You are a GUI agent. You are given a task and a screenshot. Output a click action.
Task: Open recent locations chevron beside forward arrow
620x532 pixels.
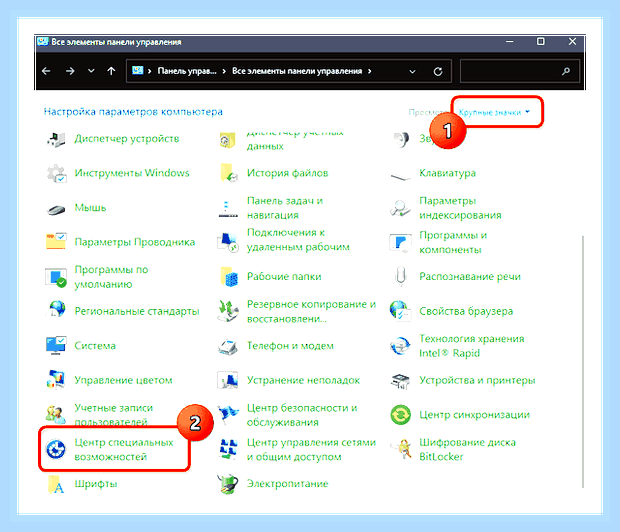[x=91, y=71]
